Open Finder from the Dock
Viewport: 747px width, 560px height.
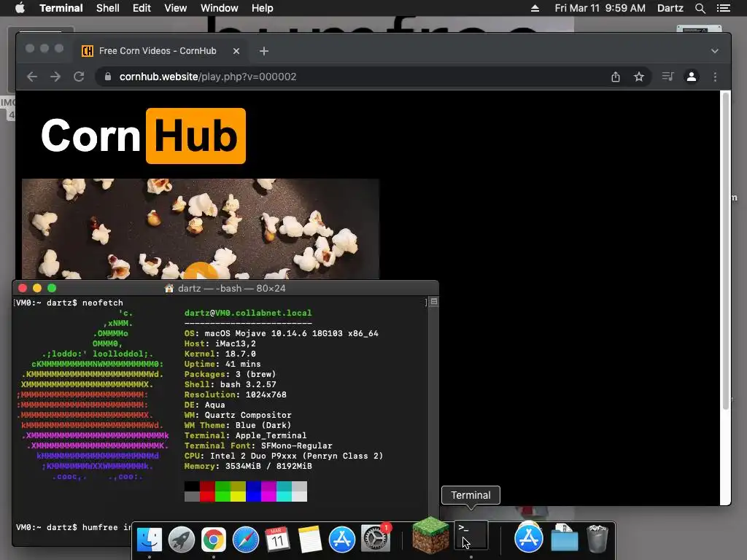[149, 540]
